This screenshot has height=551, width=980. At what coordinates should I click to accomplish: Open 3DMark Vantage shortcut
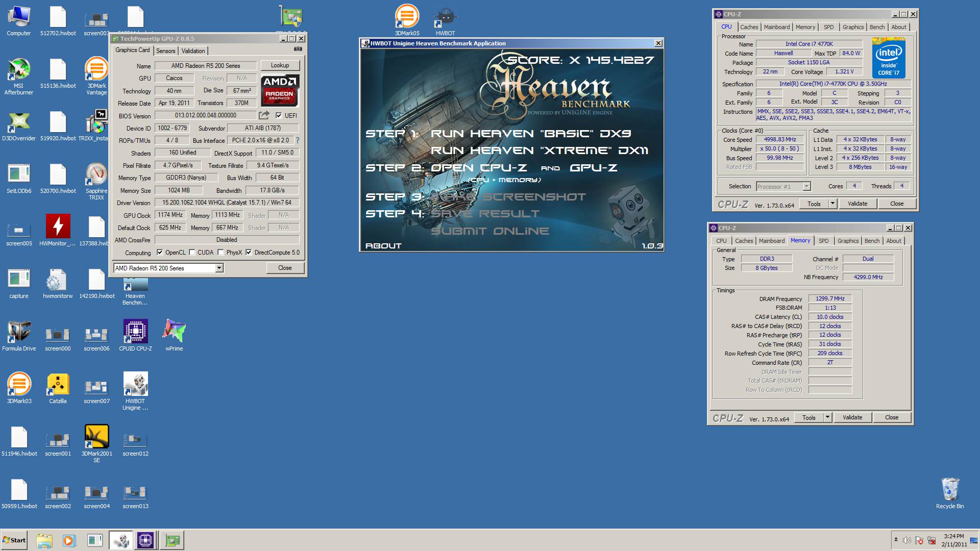[96, 77]
